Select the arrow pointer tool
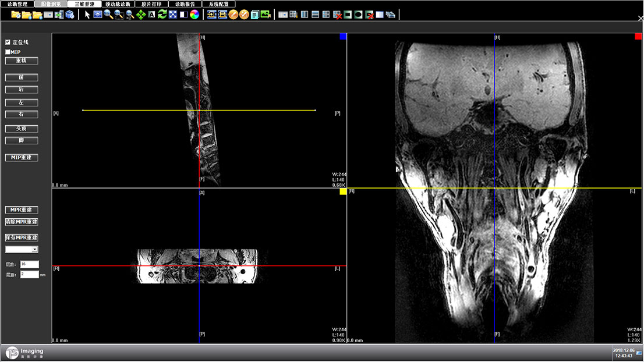Screen dimensions: 644x362 [x=87, y=15]
